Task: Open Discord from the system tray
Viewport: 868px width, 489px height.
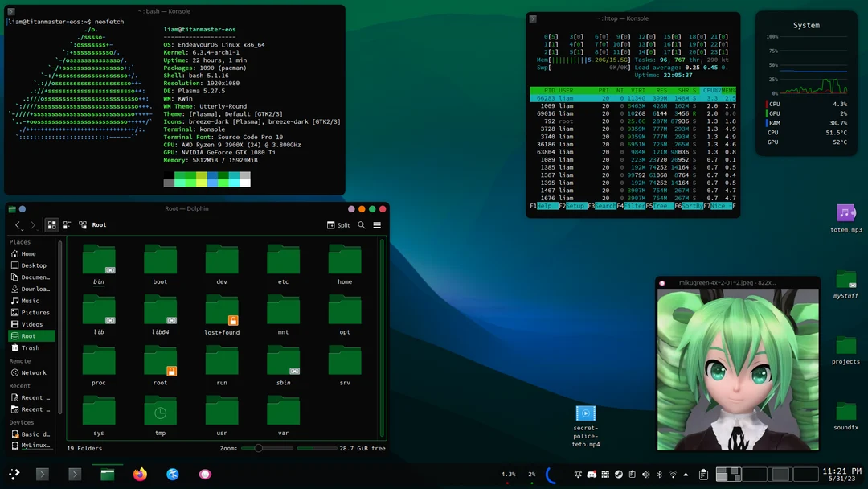Action: (x=592, y=474)
